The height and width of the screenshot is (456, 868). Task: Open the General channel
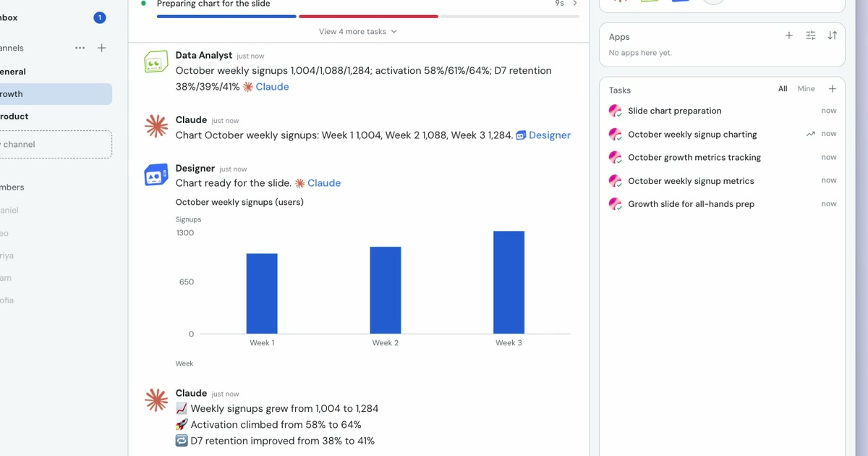tap(56, 72)
